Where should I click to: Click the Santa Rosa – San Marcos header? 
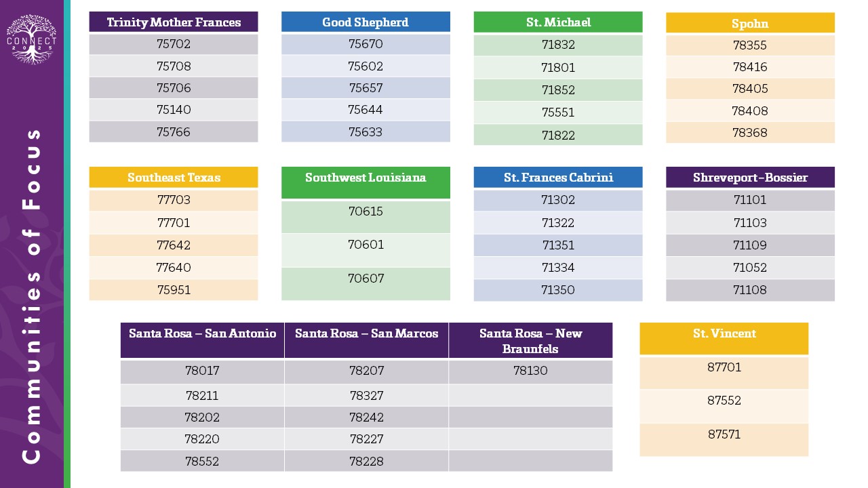coord(366,333)
